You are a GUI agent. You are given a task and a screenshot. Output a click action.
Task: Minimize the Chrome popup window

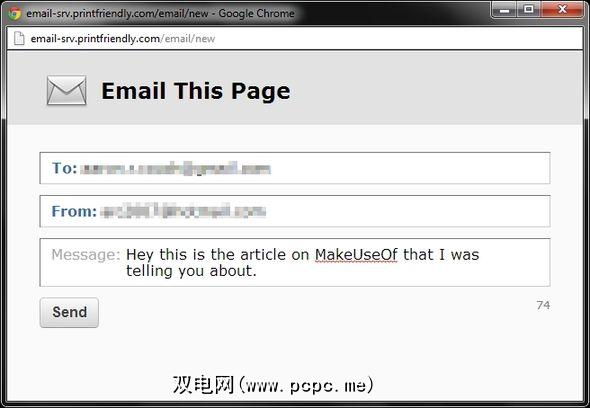[x=504, y=10]
